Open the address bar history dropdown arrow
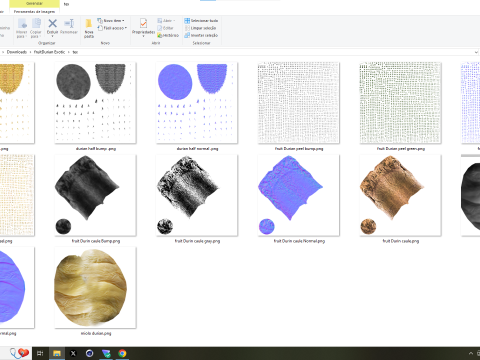Viewport: 480px width, 360px height. [x=476, y=52]
